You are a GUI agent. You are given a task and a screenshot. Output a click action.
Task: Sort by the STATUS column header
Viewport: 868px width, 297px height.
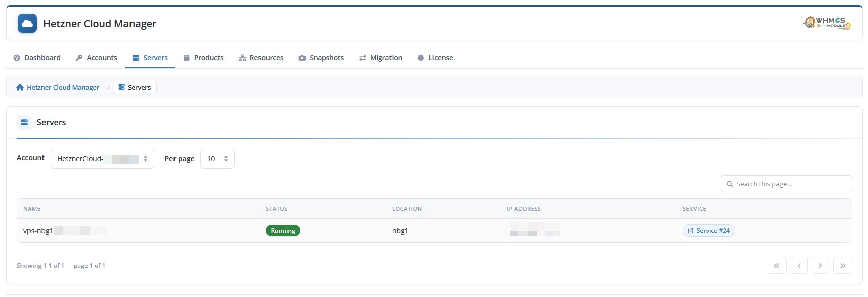(x=277, y=209)
